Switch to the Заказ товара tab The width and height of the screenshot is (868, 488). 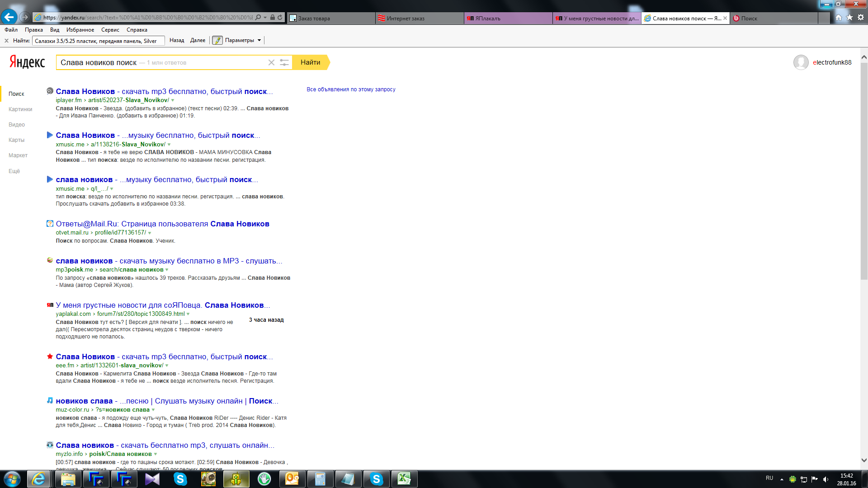pyautogui.click(x=331, y=18)
